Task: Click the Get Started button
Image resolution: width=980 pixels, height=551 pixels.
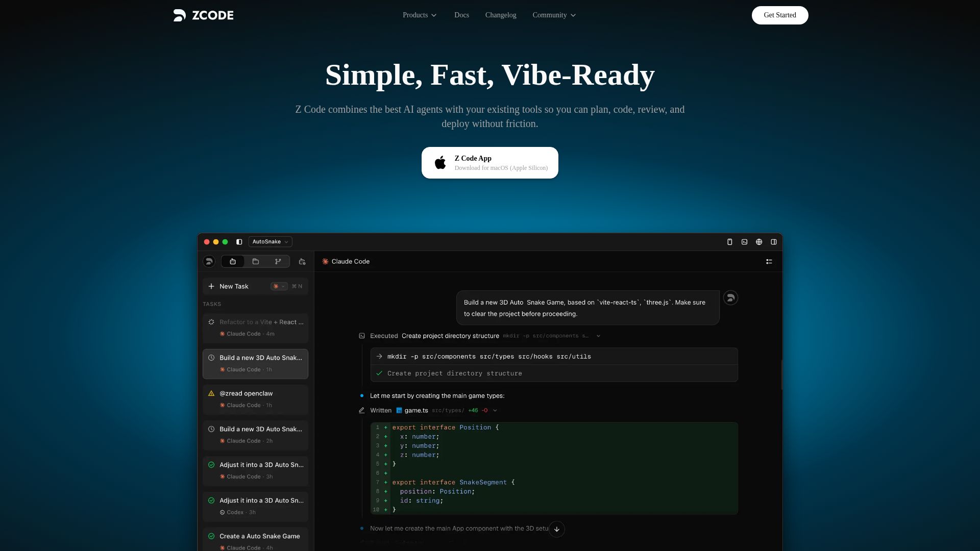Action: tap(779, 15)
